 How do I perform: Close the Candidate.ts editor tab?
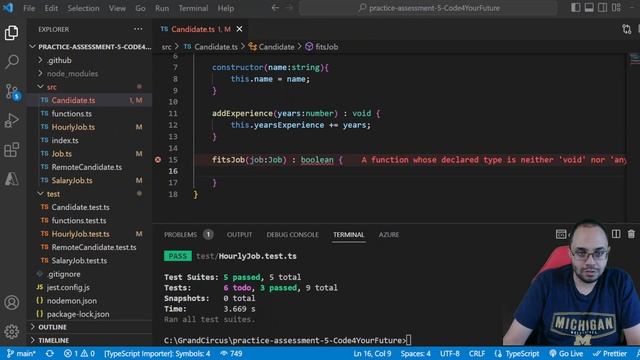239,29
